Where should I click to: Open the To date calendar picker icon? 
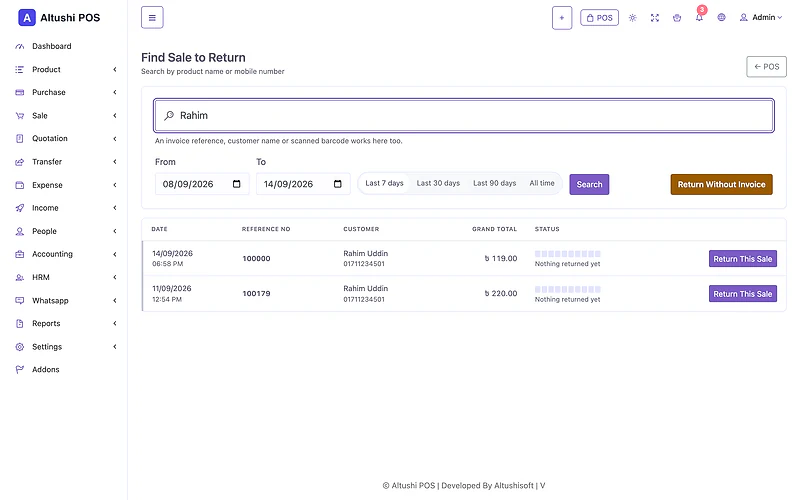[337, 184]
